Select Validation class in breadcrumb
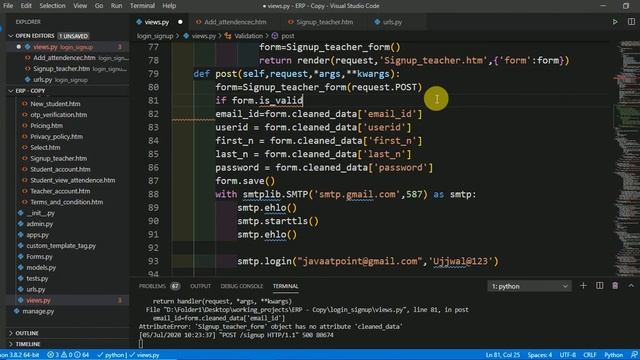640x360 pixels. coord(248,36)
